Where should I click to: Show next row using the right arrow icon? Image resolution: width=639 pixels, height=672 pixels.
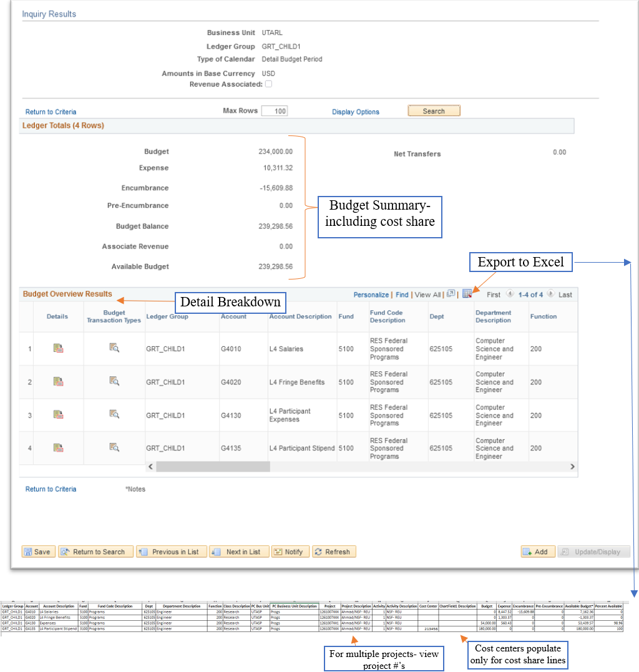click(x=550, y=294)
